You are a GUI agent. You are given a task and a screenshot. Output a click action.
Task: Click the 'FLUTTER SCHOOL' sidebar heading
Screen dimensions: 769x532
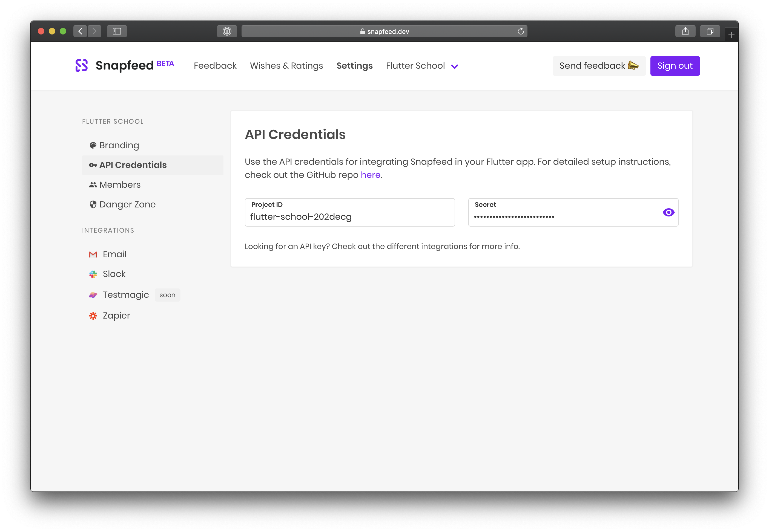tap(113, 121)
